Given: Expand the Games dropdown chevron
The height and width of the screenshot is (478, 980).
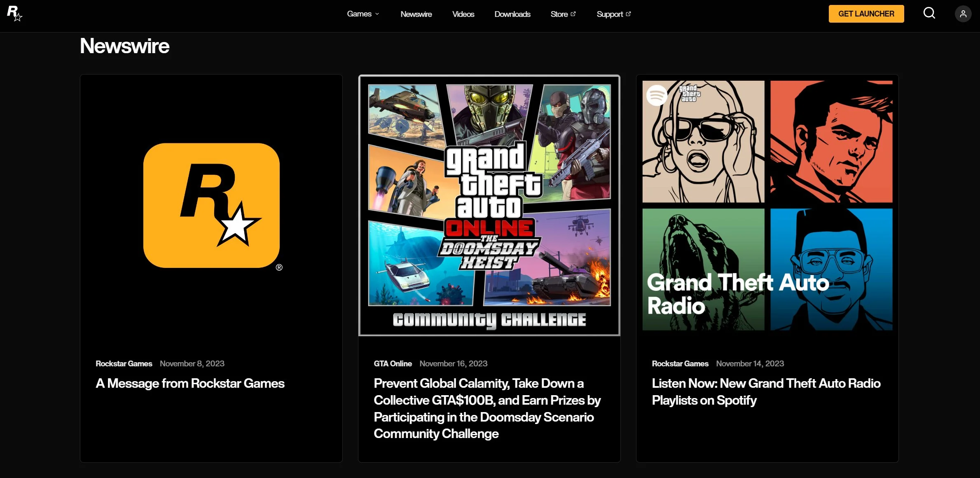Looking at the screenshot, I should pos(377,14).
